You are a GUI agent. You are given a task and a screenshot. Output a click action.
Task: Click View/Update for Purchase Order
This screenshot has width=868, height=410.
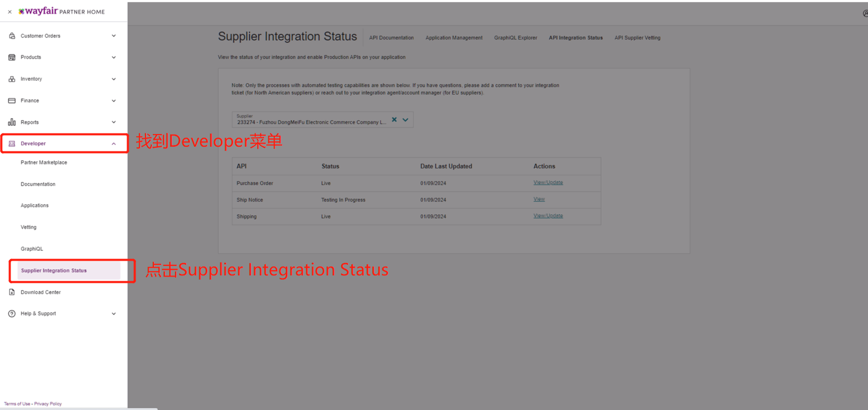(x=548, y=183)
